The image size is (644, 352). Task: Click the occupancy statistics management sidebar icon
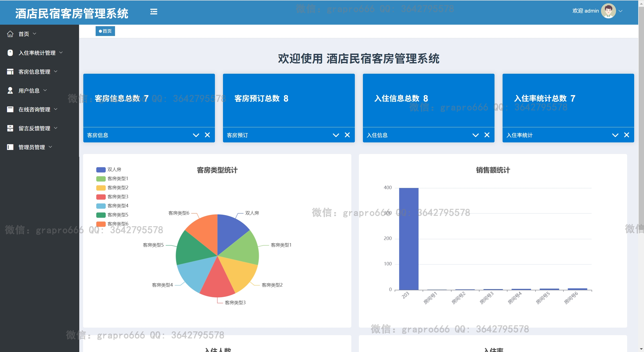[10, 53]
